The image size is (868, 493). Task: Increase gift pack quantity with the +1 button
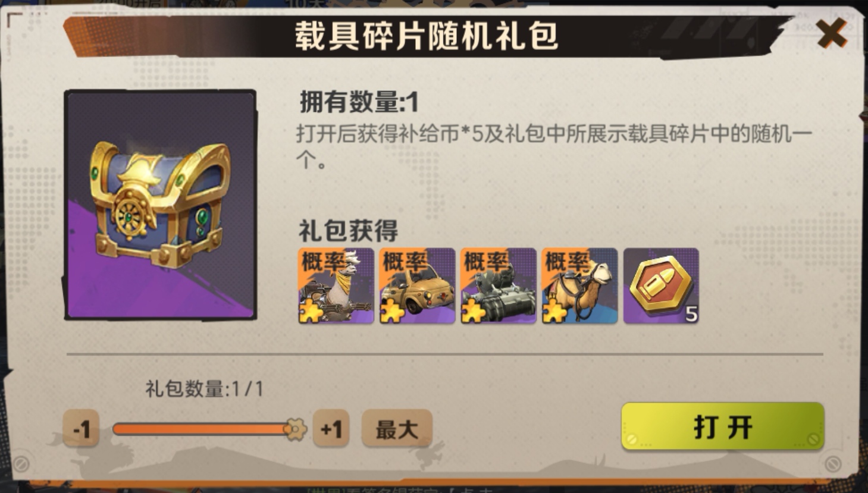(x=331, y=429)
